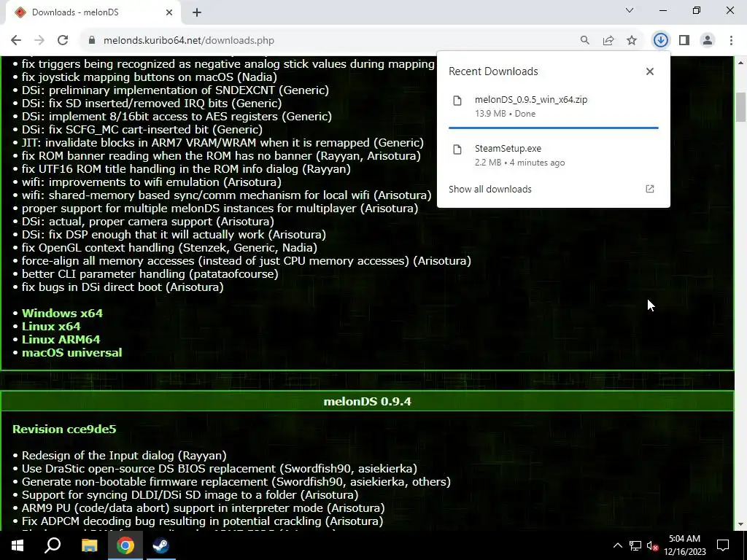The image size is (747, 560).
Task: Click 'better CLI parameter handling' line
Action: click(150, 274)
